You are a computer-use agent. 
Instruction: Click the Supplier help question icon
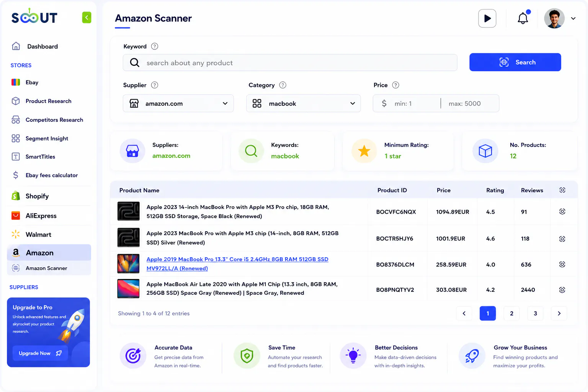point(155,85)
